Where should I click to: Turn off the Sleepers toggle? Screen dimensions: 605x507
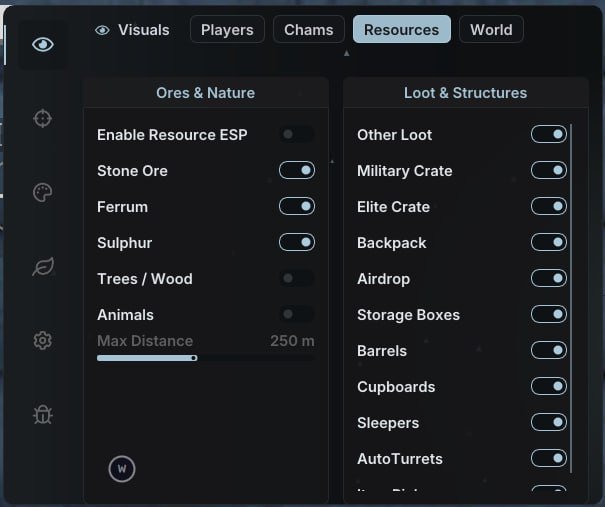click(x=549, y=422)
